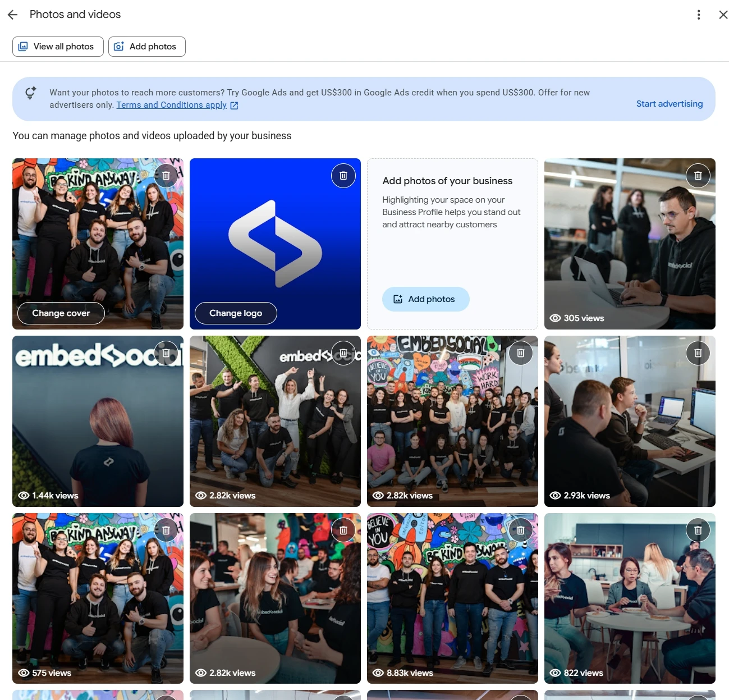Close the Photos and videos panel
The height and width of the screenshot is (700, 729).
(723, 15)
